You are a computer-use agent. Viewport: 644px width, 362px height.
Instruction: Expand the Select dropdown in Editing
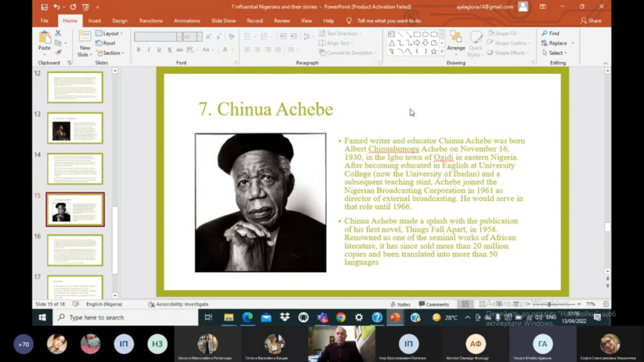pos(557,53)
